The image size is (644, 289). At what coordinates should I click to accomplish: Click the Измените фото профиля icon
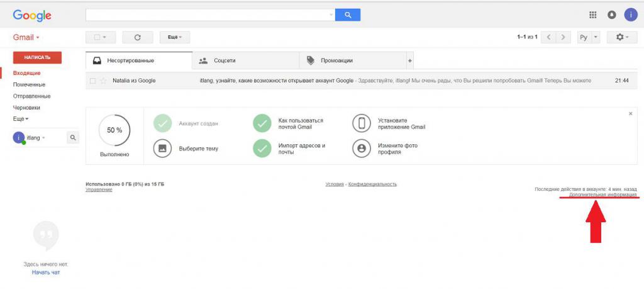point(362,149)
